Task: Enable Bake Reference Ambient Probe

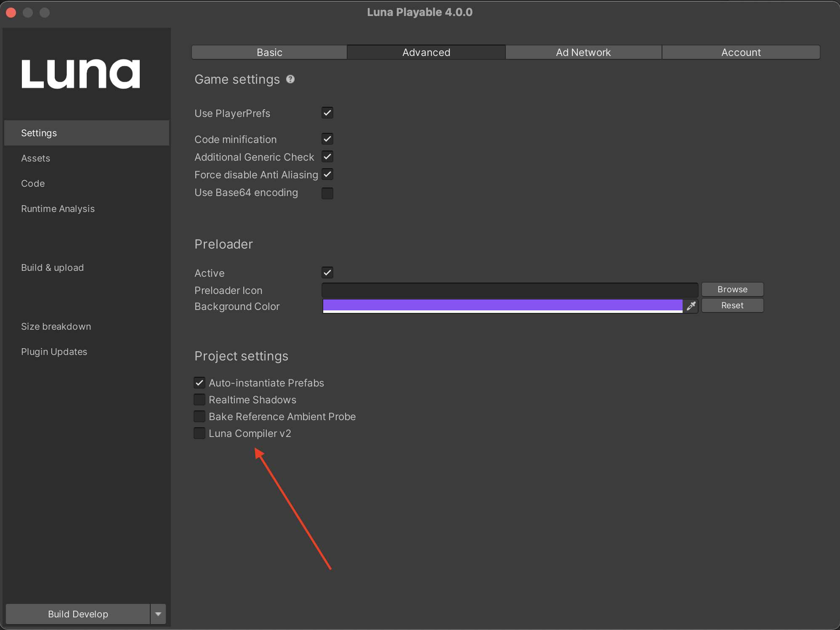Action: pos(199,416)
